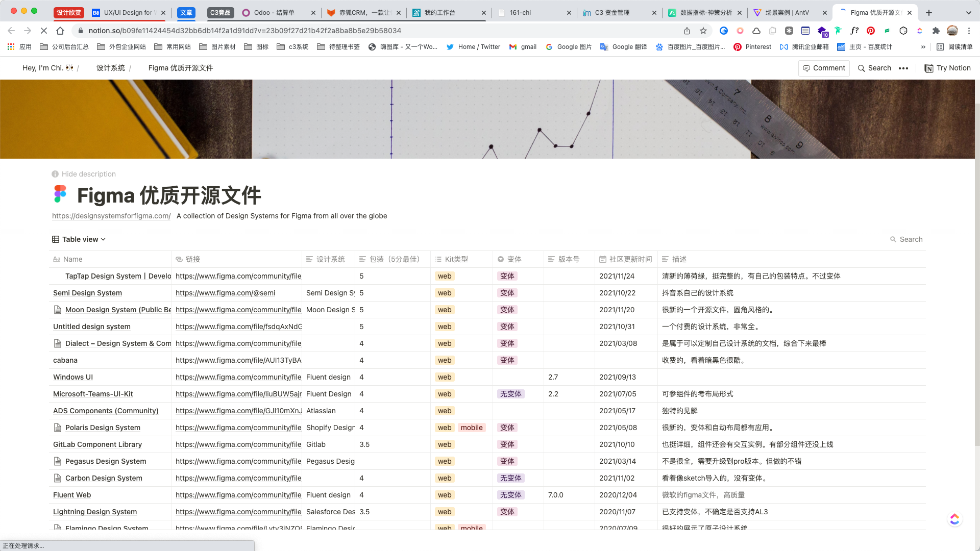
Task: Open the 图片素材 bookmark folder
Action: coord(217,47)
